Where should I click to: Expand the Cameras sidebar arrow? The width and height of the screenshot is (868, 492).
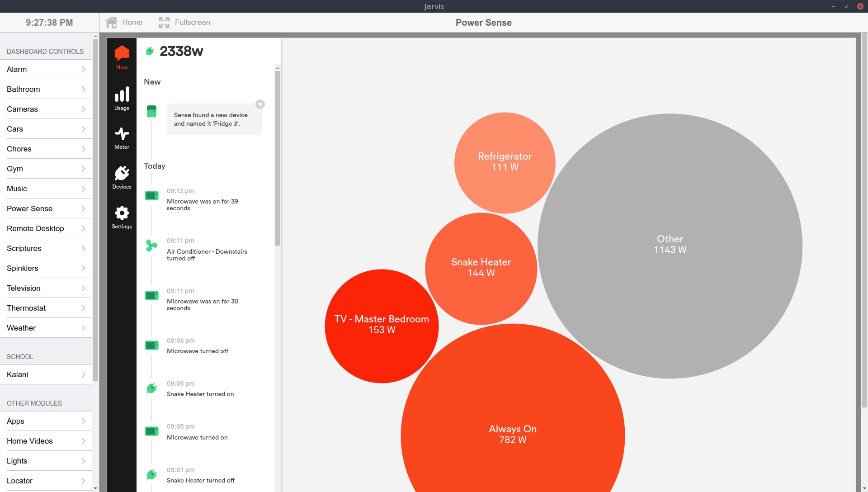click(84, 109)
